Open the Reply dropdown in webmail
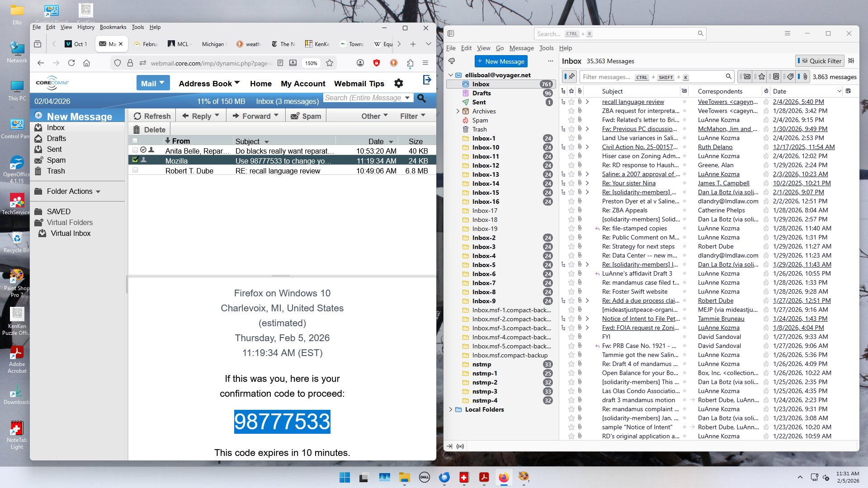Image resolution: width=868 pixels, height=488 pixels. (217, 116)
